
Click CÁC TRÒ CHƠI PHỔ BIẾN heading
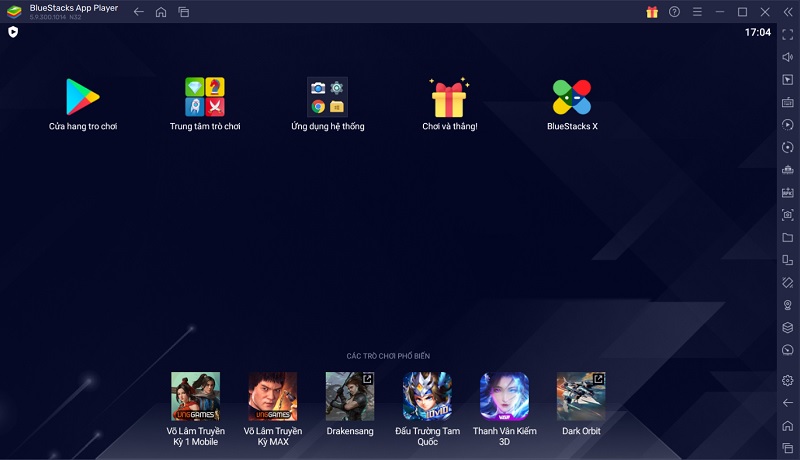tap(388, 356)
